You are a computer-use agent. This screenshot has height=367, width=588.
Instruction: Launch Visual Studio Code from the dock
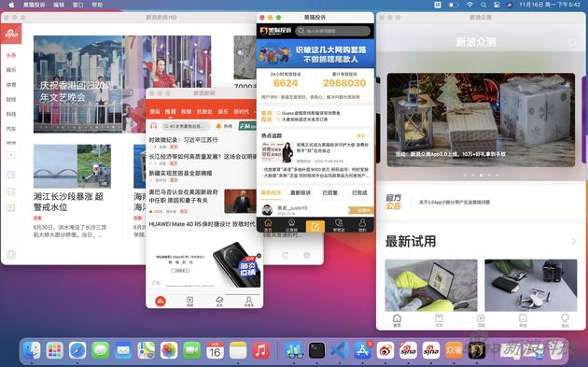[340, 350]
